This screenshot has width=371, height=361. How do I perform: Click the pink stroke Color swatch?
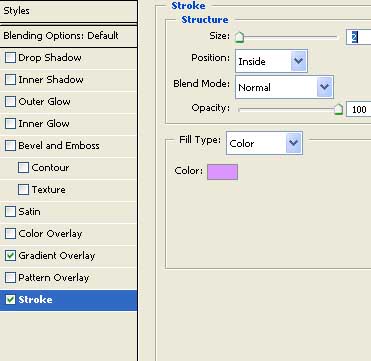pyautogui.click(x=222, y=172)
